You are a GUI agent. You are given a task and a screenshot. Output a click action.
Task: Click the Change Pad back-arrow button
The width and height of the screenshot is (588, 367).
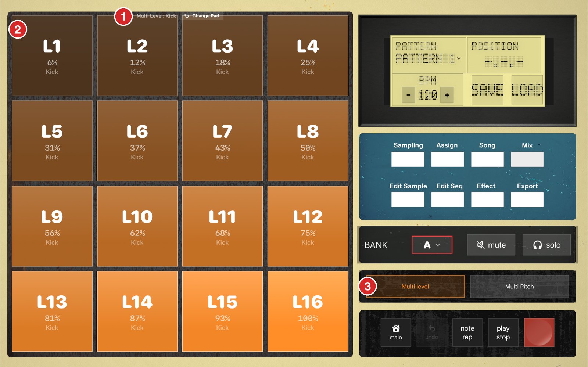(x=202, y=16)
